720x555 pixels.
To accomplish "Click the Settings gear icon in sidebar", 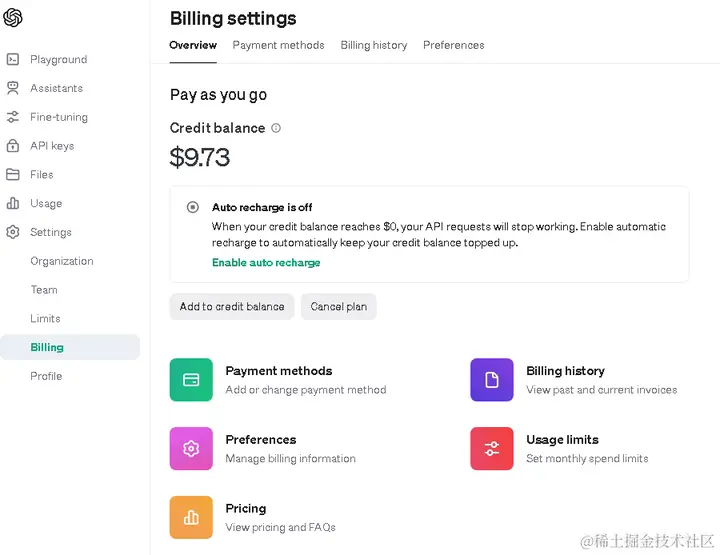I will (x=13, y=232).
